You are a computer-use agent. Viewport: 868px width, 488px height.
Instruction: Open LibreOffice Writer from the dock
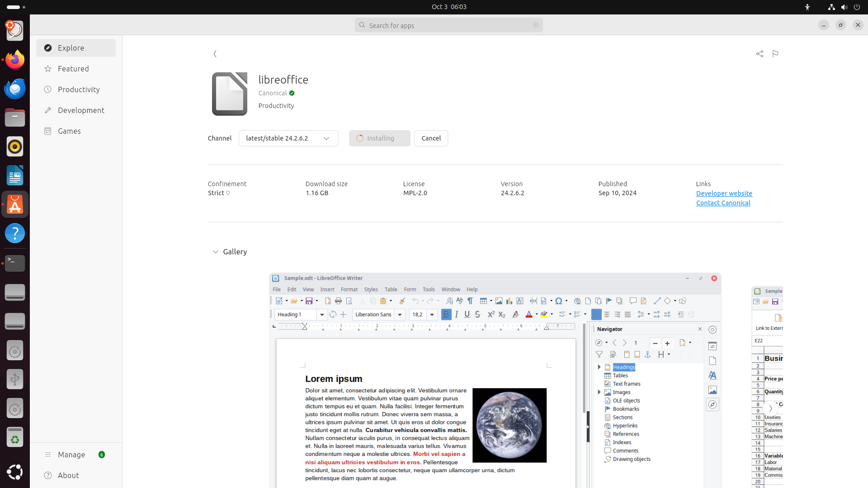pyautogui.click(x=15, y=175)
